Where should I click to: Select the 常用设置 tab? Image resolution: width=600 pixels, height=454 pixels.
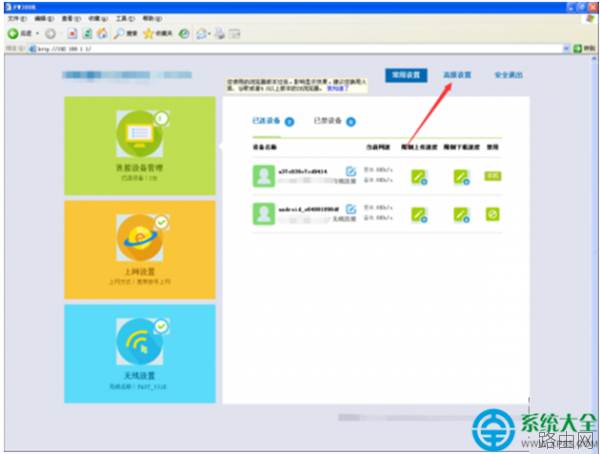coord(406,75)
